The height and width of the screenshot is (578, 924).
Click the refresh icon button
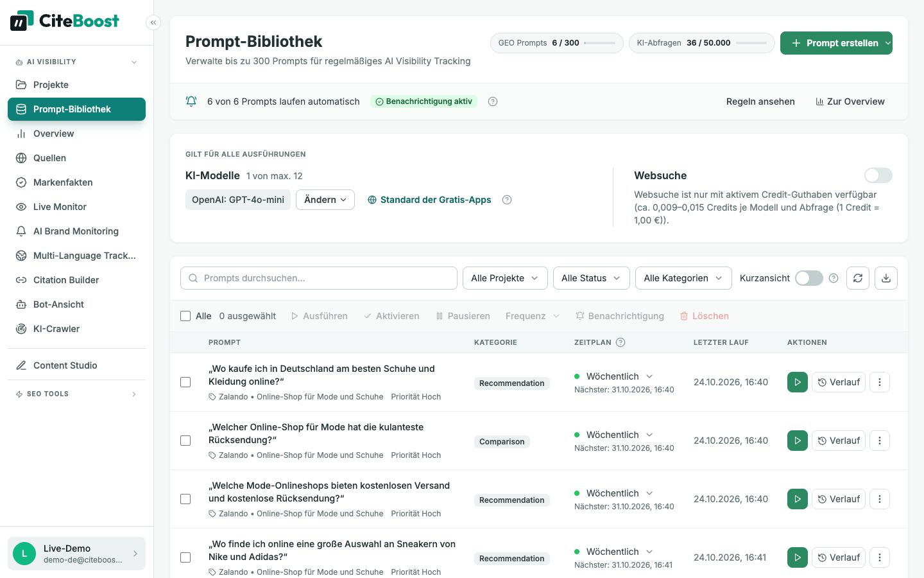858,278
